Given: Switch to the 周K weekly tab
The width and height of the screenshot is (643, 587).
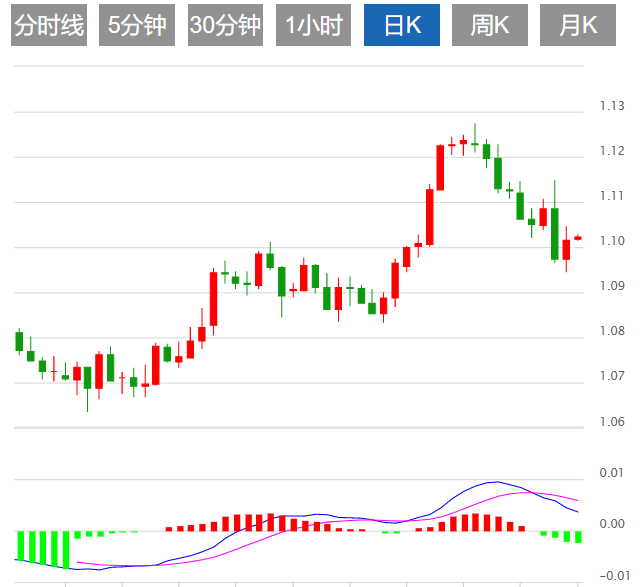Looking at the screenshot, I should (490, 25).
